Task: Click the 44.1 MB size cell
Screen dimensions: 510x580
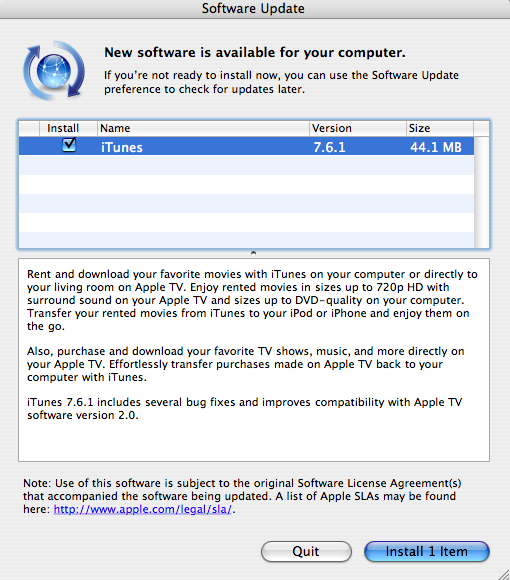Action: (x=436, y=147)
